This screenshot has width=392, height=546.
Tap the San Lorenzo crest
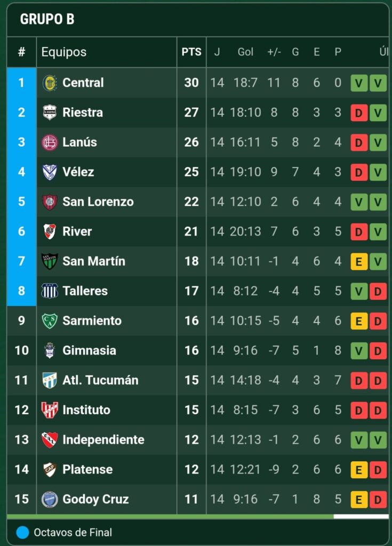point(50,202)
